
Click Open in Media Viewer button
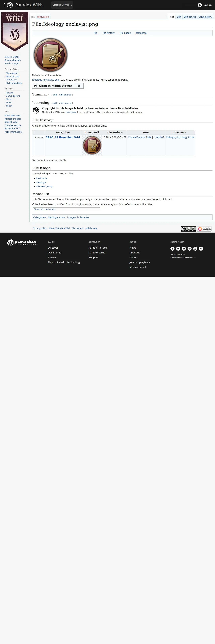(x=53, y=86)
